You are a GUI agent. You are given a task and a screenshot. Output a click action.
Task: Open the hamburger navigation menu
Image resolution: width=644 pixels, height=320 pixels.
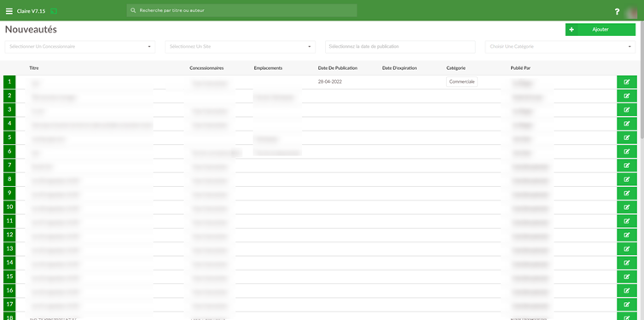point(9,11)
